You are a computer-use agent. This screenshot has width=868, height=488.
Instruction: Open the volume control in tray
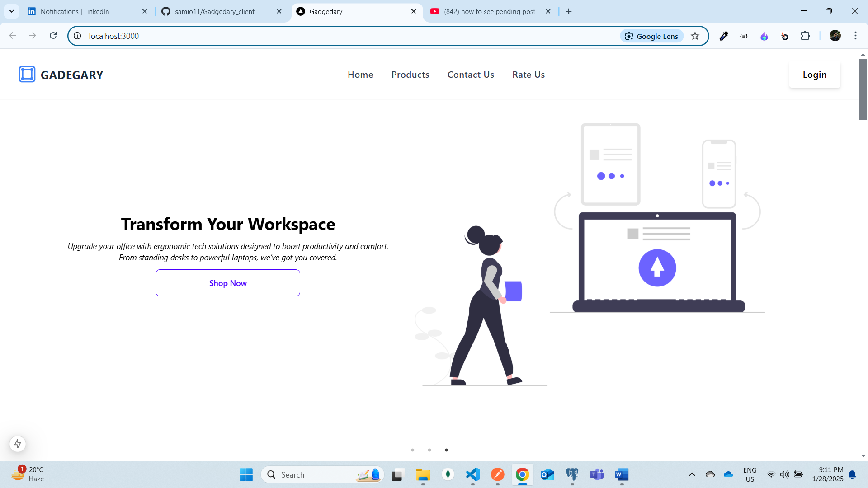click(x=784, y=474)
